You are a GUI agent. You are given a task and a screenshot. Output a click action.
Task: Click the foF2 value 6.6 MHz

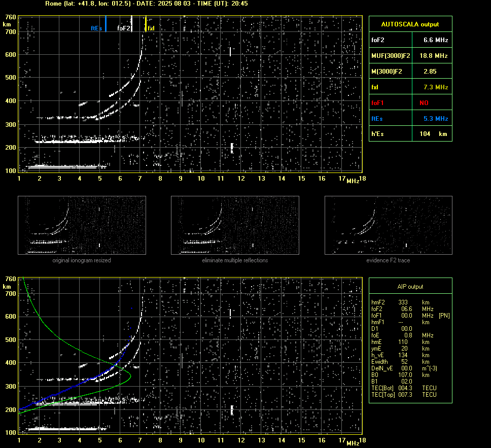click(x=436, y=40)
